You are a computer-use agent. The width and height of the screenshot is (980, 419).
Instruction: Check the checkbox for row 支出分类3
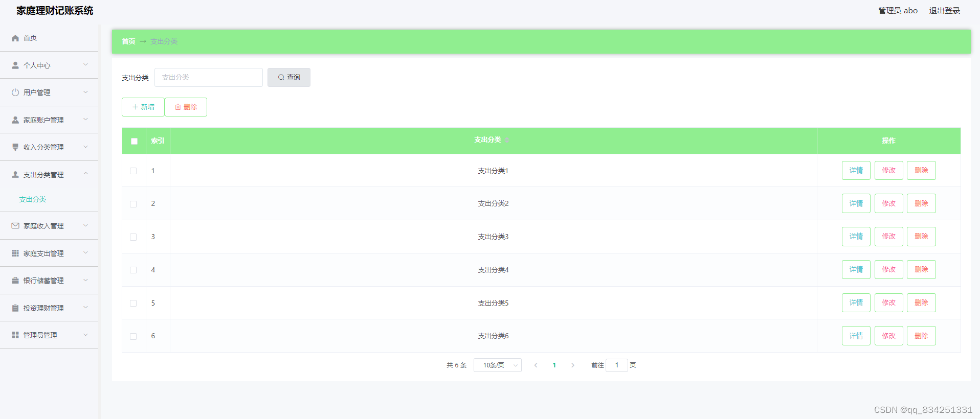[133, 237]
